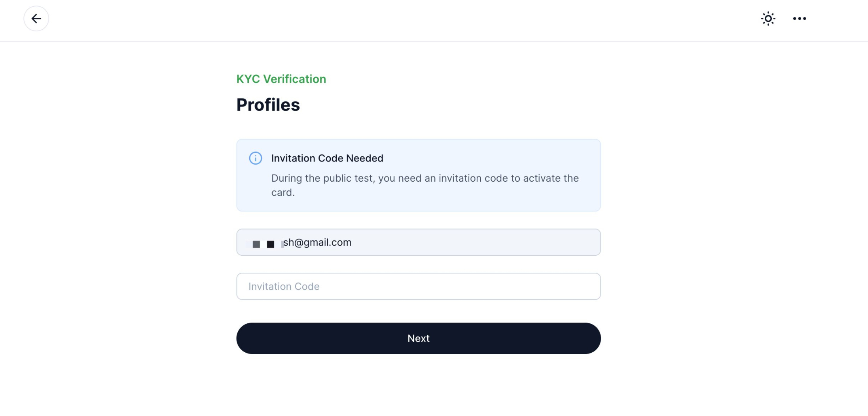Go back using the circled arrow
Image resolution: width=868 pixels, height=416 pixels.
(x=36, y=19)
